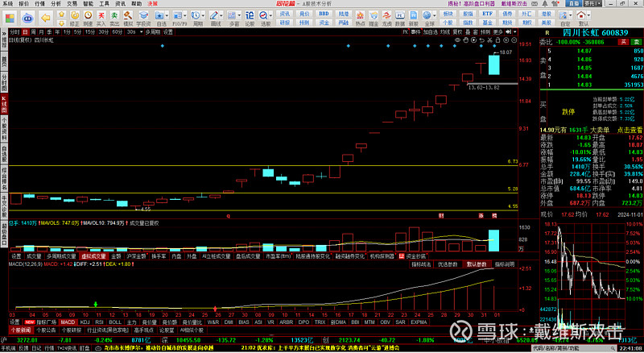Click the green 卖出 sell icon
This screenshot has width=644, height=353.
click(x=114, y=18)
